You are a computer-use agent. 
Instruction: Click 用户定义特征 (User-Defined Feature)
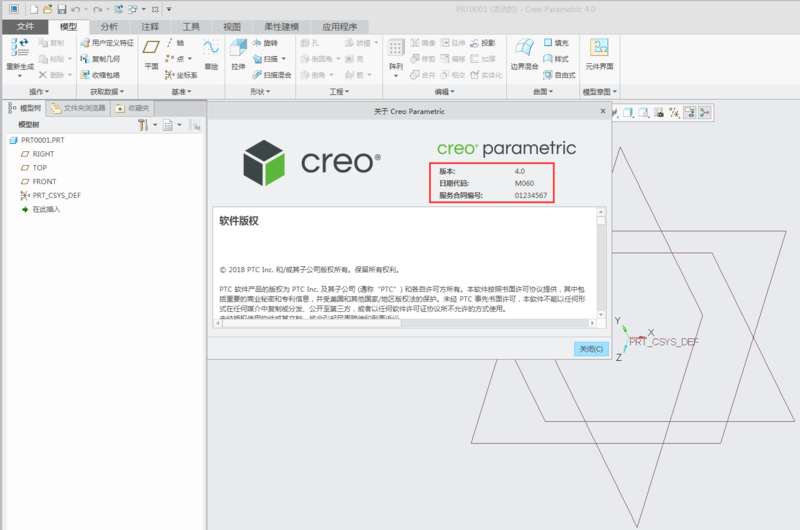107,43
